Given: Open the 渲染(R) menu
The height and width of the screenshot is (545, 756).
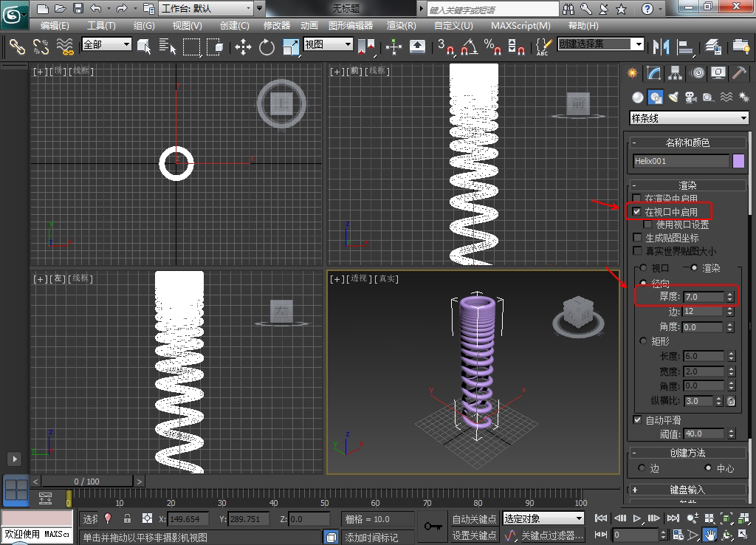Looking at the screenshot, I should 401,25.
